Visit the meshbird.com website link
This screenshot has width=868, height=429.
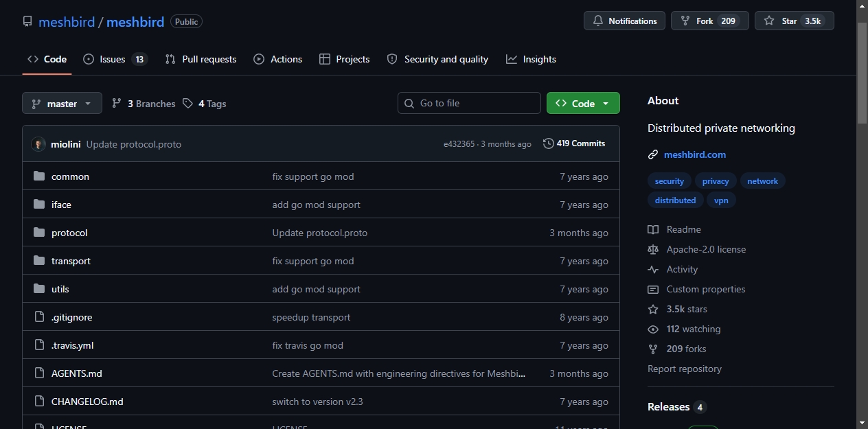point(695,154)
